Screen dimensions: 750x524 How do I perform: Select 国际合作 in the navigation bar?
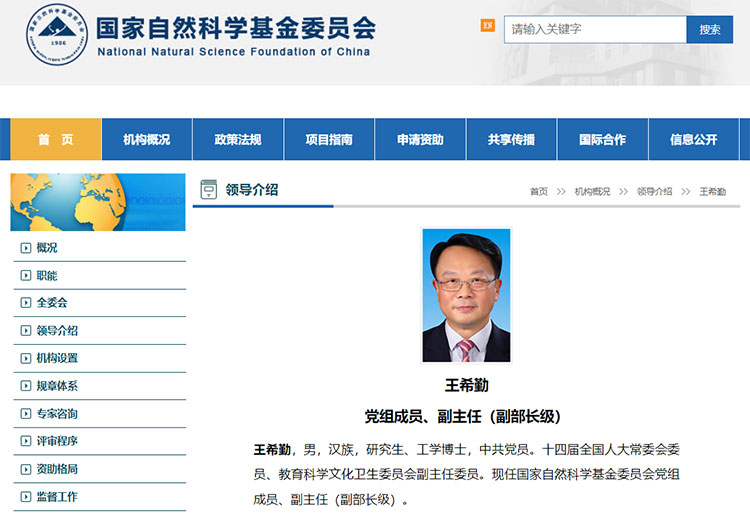(602, 140)
